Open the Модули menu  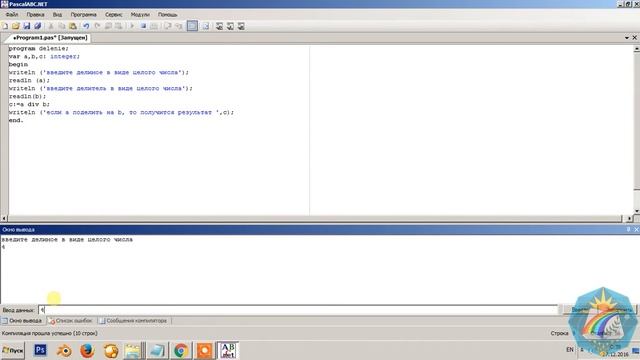tap(140, 15)
